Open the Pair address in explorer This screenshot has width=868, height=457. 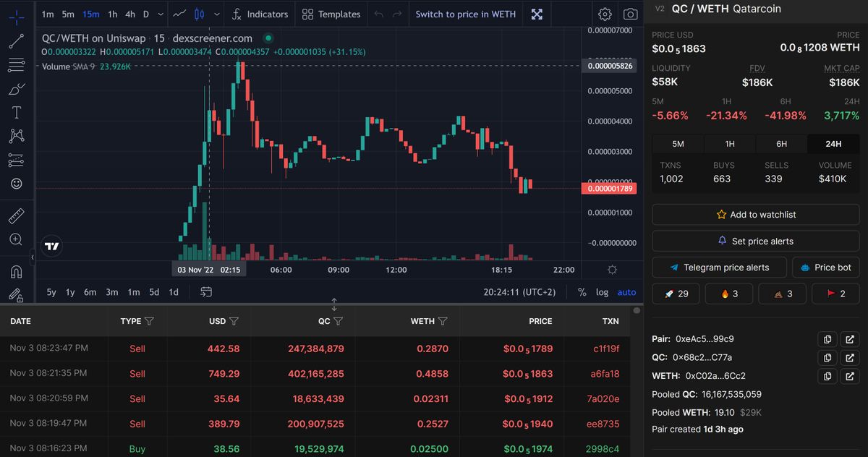click(850, 338)
